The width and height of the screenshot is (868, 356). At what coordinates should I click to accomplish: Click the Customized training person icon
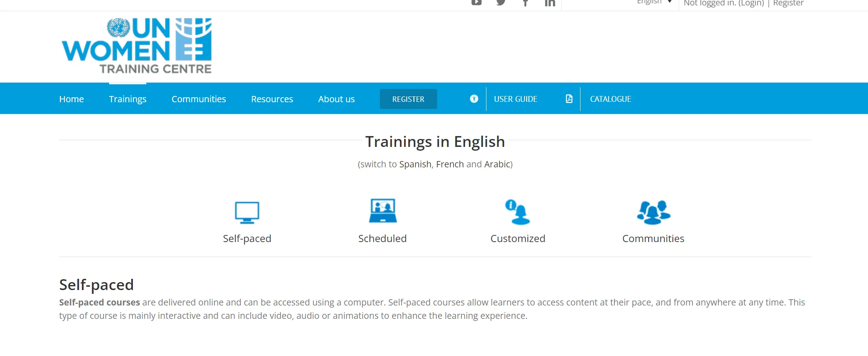tap(517, 212)
